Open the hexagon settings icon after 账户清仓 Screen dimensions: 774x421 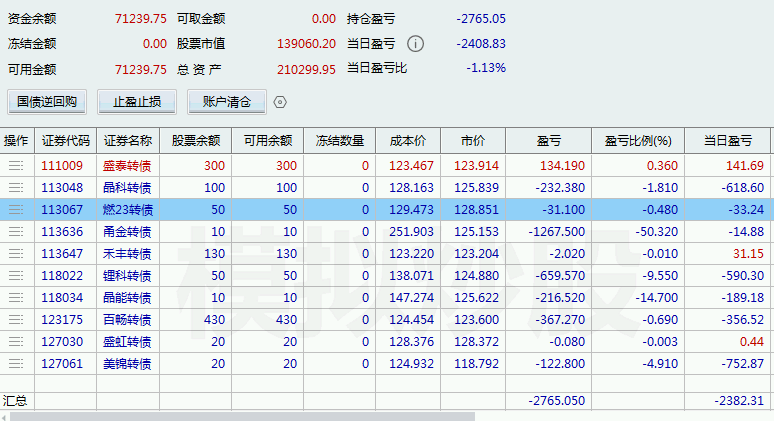pos(280,102)
